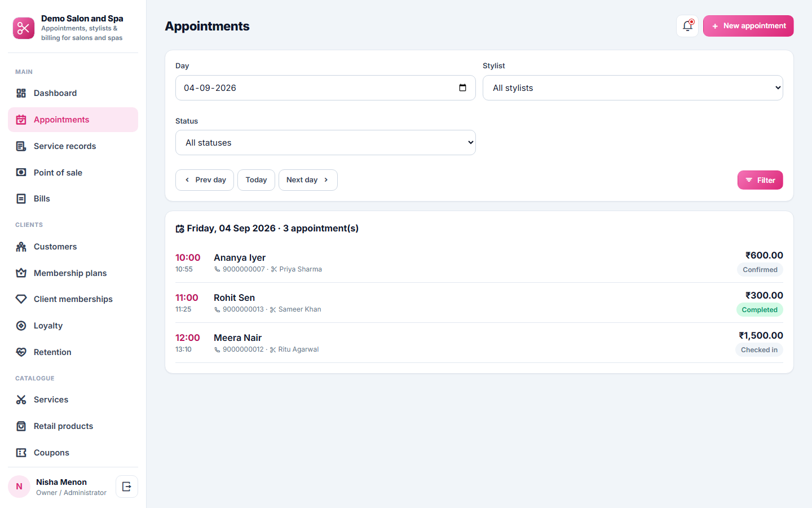Click the 12:00 appointment time
The width and height of the screenshot is (812, 508).
188,338
